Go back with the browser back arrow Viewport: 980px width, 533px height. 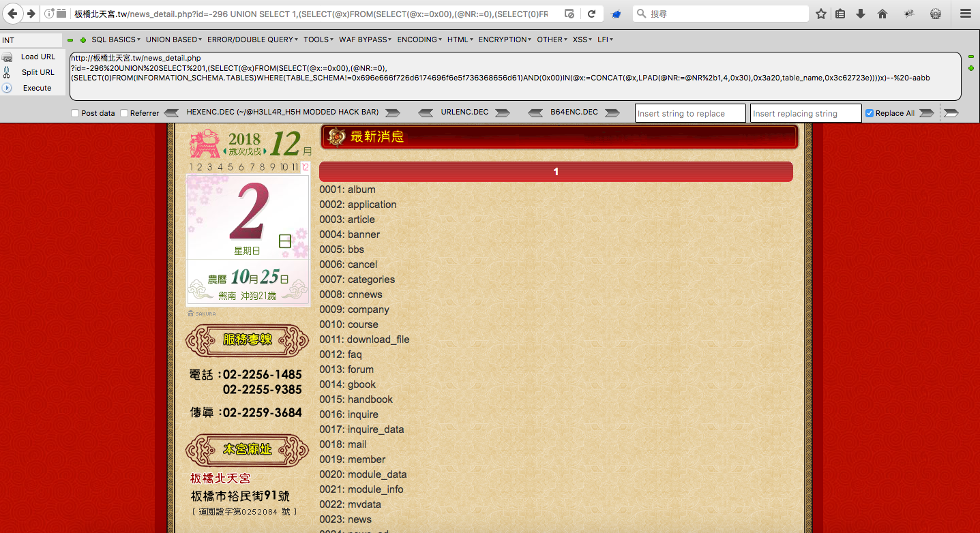click(13, 14)
